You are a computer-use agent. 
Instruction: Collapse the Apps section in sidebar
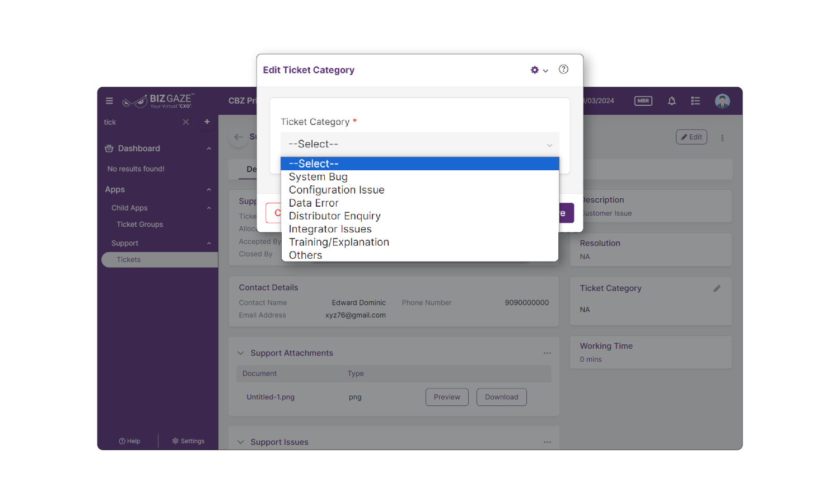(209, 190)
